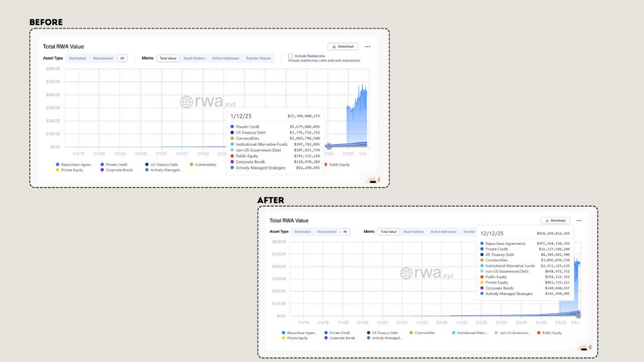Image resolution: width=644 pixels, height=362 pixels.
Task: Click US Treasury Debt $8,386,681,306 row in AFTER tooltip
Action: 525,255
